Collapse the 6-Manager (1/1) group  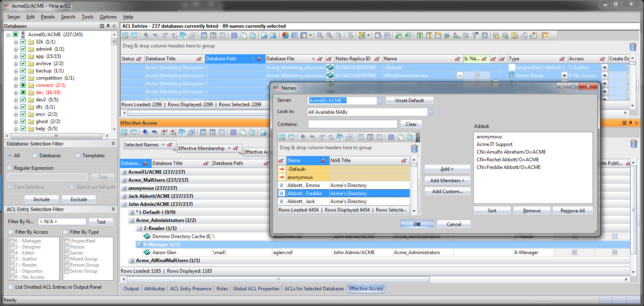139,244
